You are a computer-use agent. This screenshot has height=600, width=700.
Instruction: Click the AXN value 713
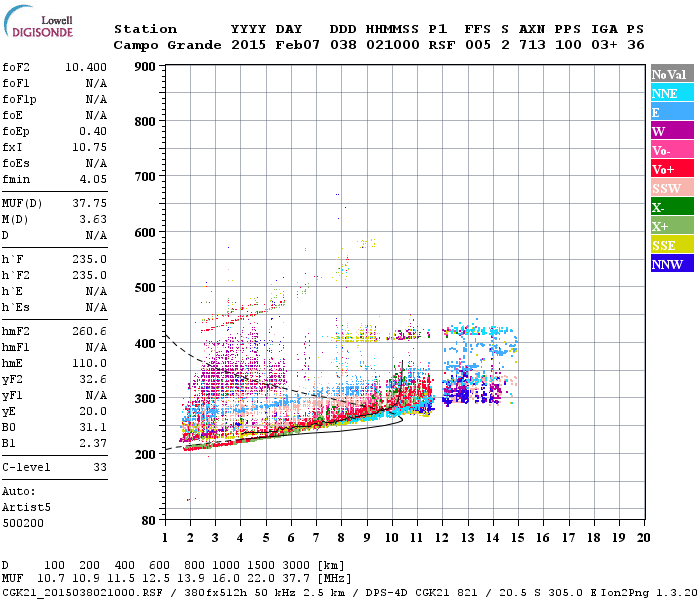(x=532, y=45)
